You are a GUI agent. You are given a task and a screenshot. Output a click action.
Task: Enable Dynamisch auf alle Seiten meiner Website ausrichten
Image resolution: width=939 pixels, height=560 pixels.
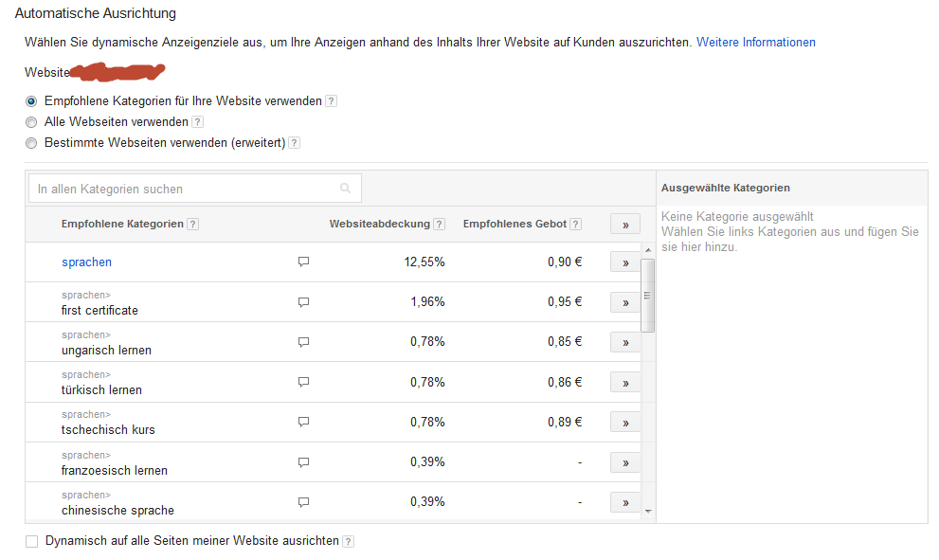(32, 541)
